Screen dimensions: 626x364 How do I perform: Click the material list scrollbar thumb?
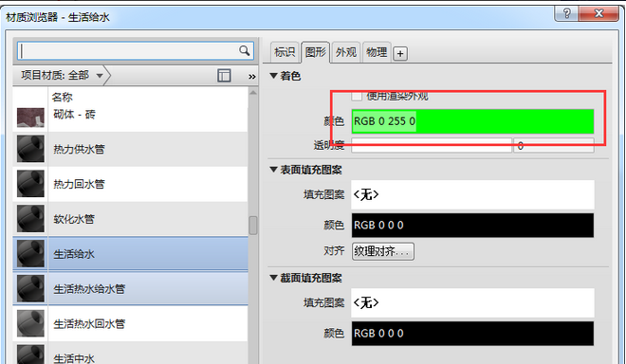(x=253, y=225)
